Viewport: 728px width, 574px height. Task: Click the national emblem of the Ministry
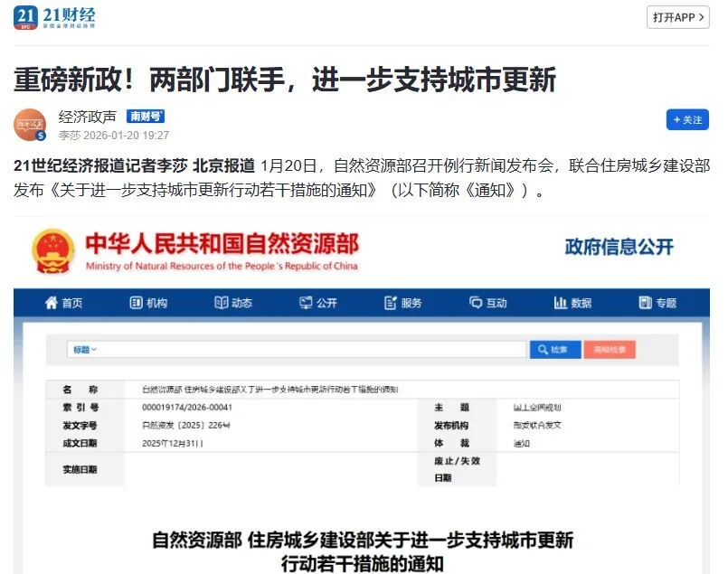[x=53, y=250]
